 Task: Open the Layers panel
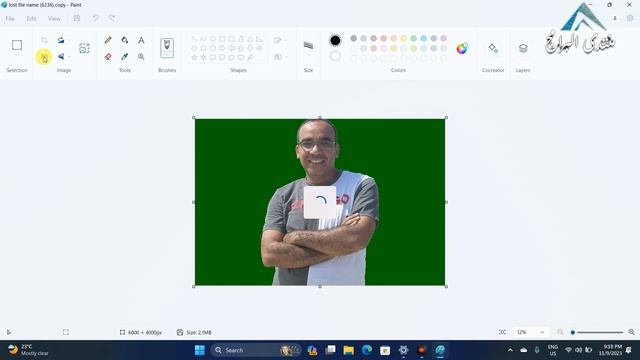523,48
